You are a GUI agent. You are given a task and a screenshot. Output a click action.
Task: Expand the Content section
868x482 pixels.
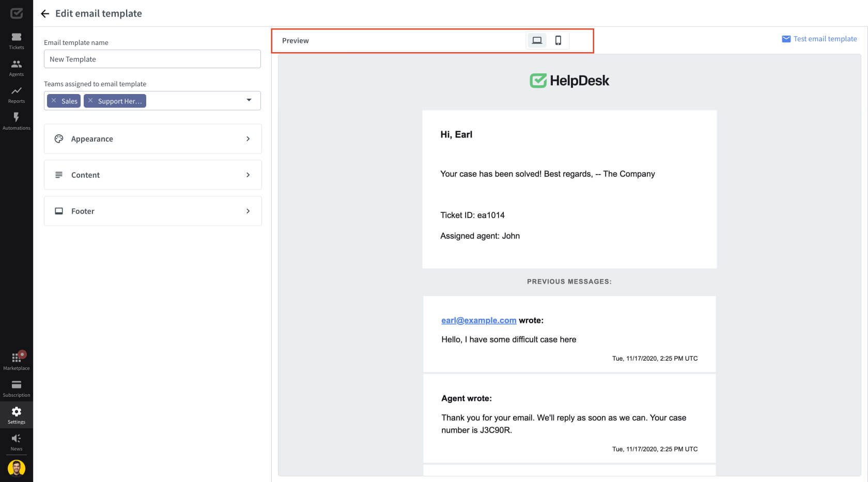click(153, 175)
